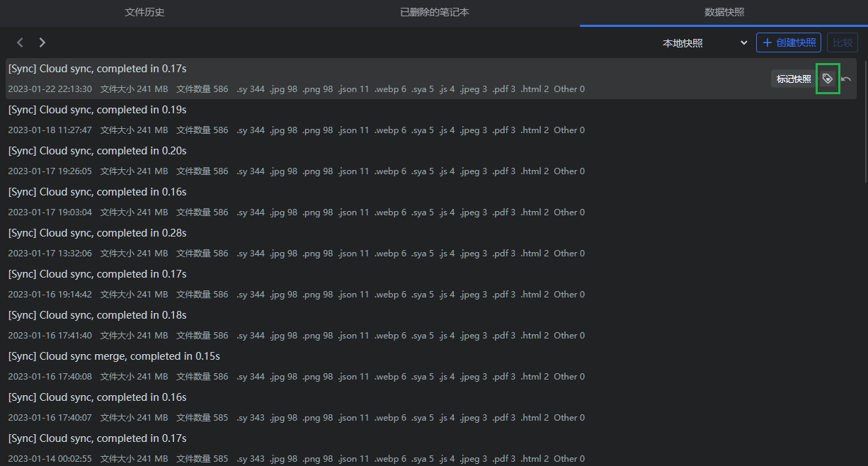The width and height of the screenshot is (868, 466).
Task: Select the 数据快照 tab
Action: tap(724, 13)
